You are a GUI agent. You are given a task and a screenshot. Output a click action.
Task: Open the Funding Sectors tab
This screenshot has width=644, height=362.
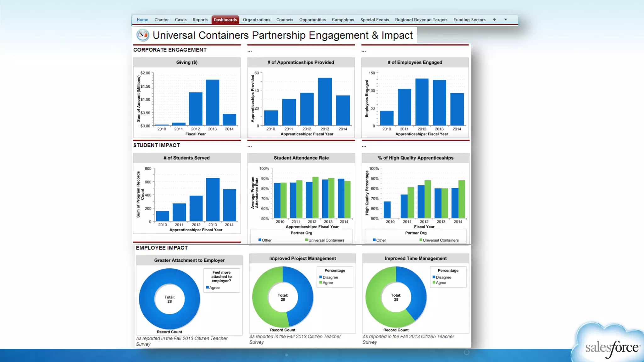(x=469, y=20)
